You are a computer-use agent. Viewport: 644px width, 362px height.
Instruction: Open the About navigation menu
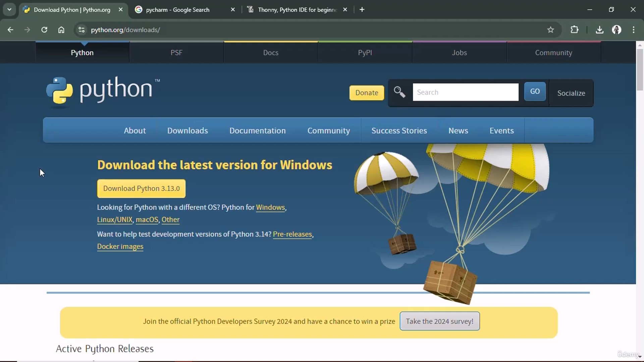pyautogui.click(x=135, y=130)
